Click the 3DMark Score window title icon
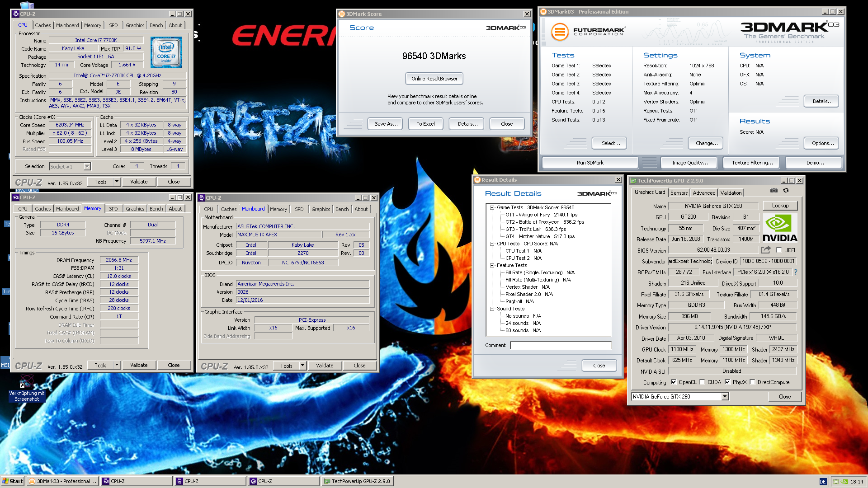 click(x=342, y=14)
